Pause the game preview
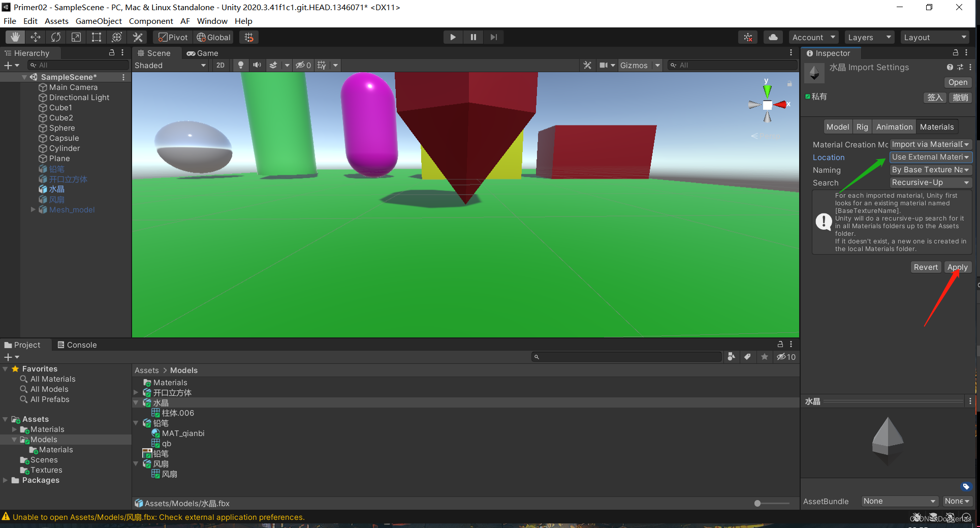The width and height of the screenshot is (980, 528). (473, 37)
